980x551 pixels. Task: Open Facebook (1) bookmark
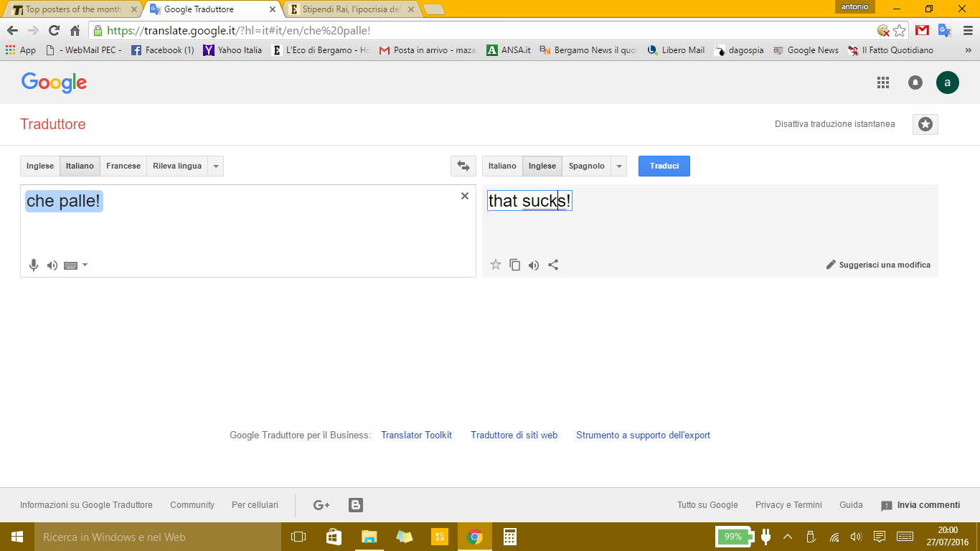163,50
